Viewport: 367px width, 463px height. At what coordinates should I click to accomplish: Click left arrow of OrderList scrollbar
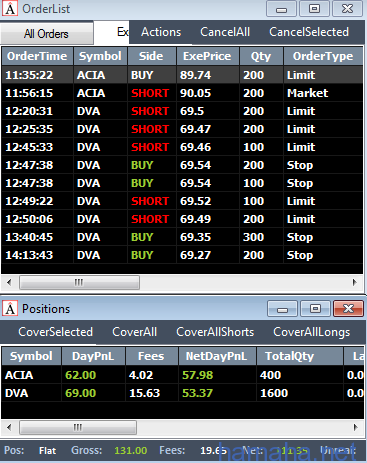point(9,283)
